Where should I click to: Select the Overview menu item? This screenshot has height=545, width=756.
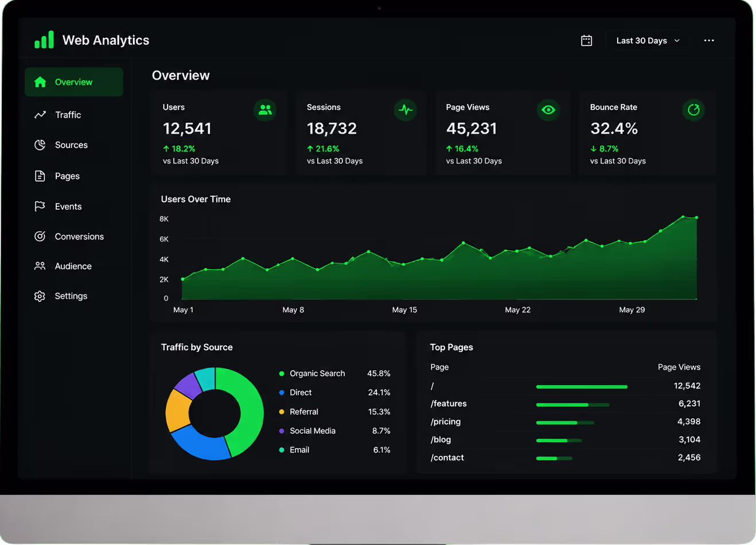tap(74, 82)
